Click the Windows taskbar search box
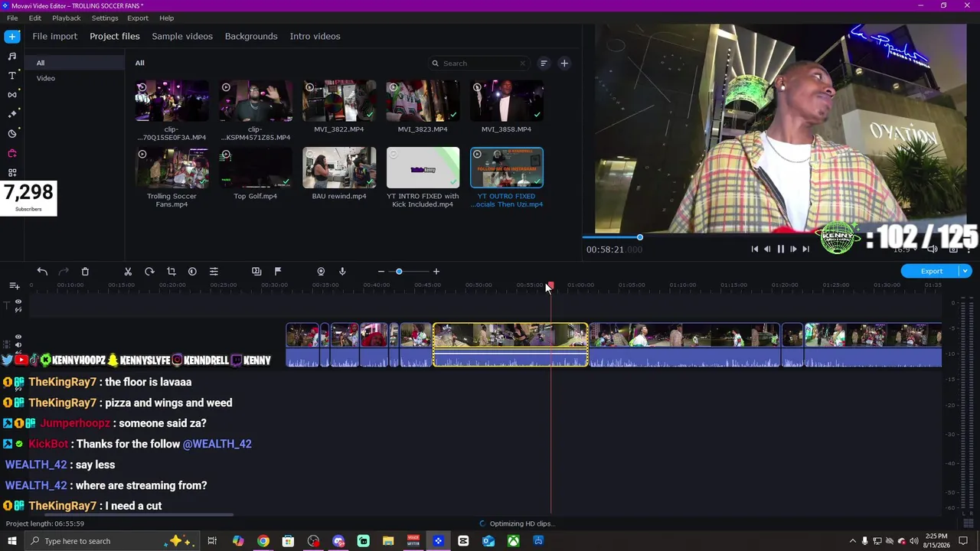Viewport: 980px width, 551px height. (x=112, y=541)
